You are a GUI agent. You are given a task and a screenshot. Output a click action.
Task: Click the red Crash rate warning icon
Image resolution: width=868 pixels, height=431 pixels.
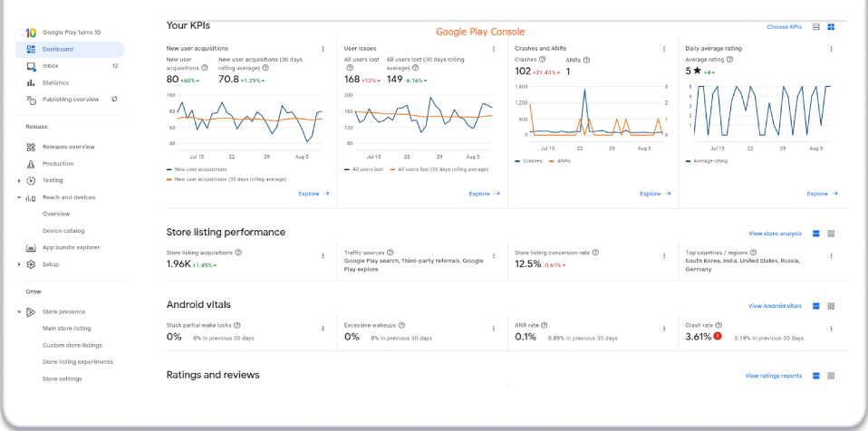click(718, 337)
